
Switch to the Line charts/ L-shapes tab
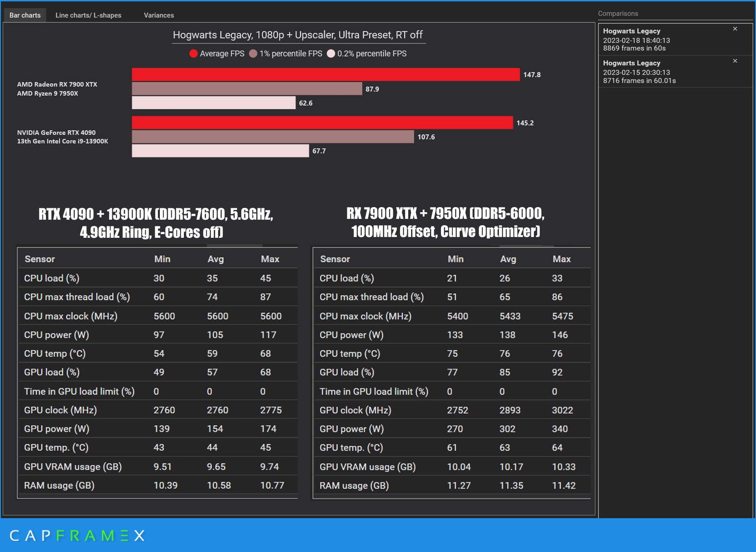88,15
